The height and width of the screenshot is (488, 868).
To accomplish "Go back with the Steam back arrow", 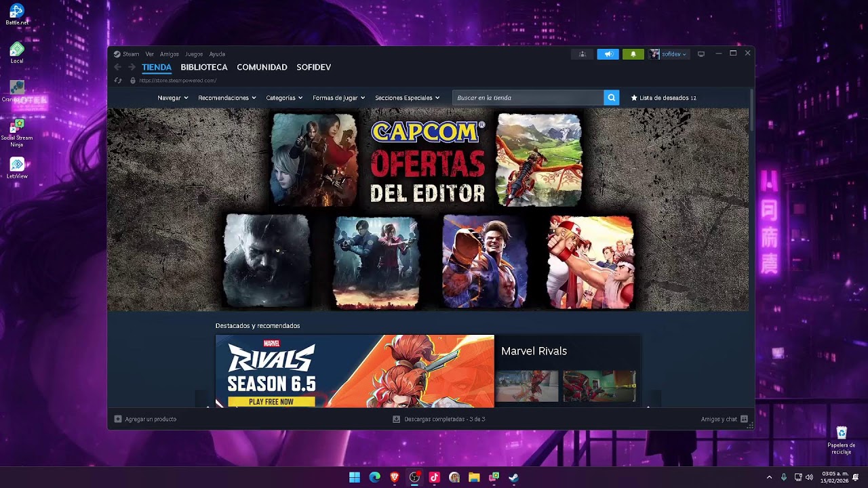I will point(117,67).
